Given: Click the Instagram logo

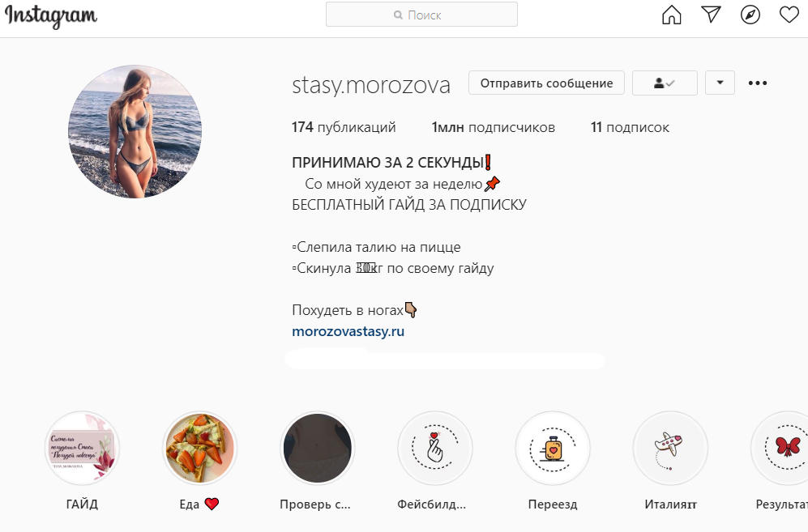Looking at the screenshot, I should click(x=50, y=16).
